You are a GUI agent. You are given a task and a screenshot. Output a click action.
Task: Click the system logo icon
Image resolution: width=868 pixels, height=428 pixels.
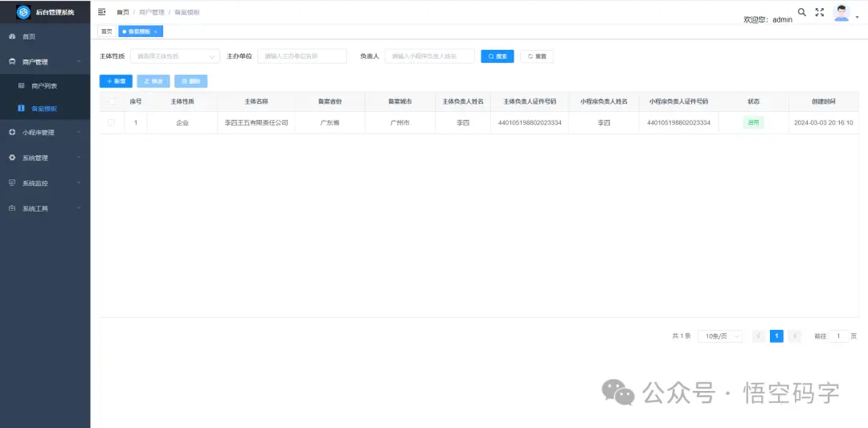pos(23,11)
